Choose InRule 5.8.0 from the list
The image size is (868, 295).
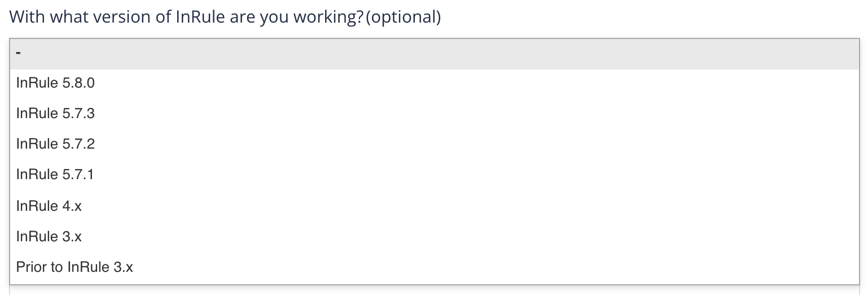coord(55,83)
